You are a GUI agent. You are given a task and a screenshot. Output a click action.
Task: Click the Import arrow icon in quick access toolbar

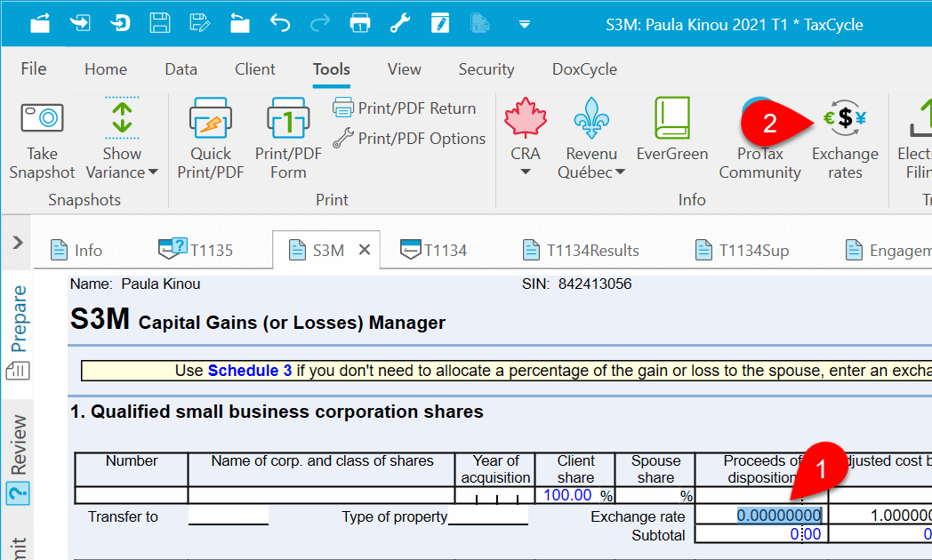80,24
